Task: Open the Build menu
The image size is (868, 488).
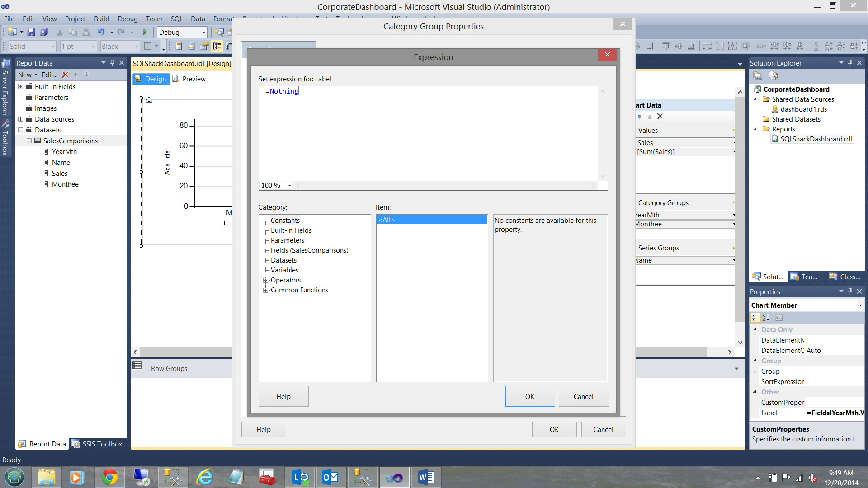Action: (101, 19)
